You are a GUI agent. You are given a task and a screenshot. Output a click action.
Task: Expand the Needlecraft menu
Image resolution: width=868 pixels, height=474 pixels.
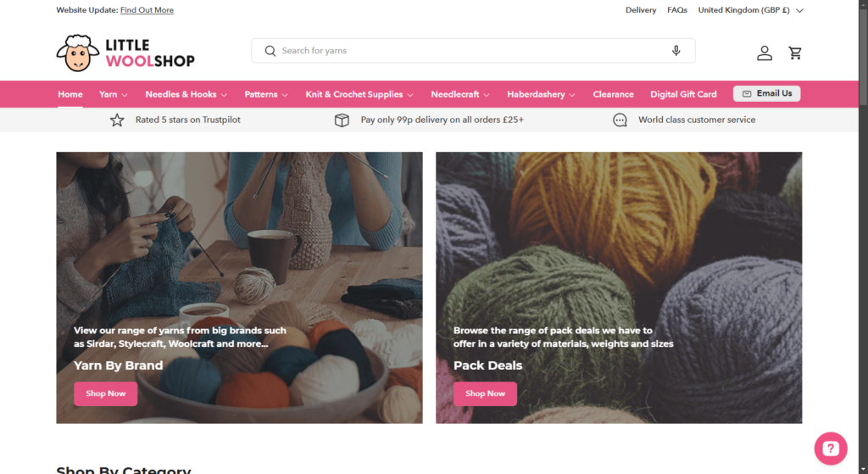(x=460, y=95)
